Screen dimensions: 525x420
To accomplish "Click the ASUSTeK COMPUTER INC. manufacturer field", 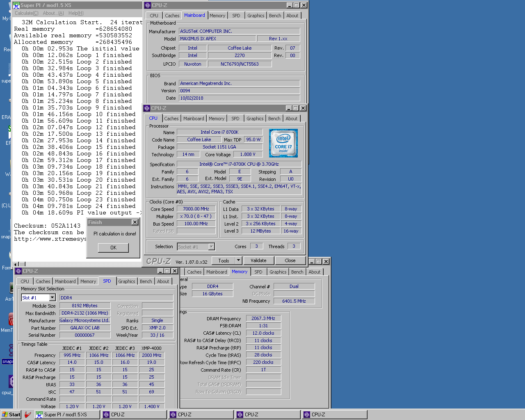I will (240, 31).
